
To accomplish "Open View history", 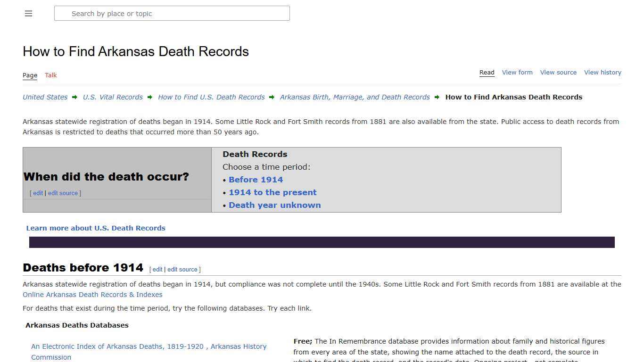I will click(x=603, y=72).
